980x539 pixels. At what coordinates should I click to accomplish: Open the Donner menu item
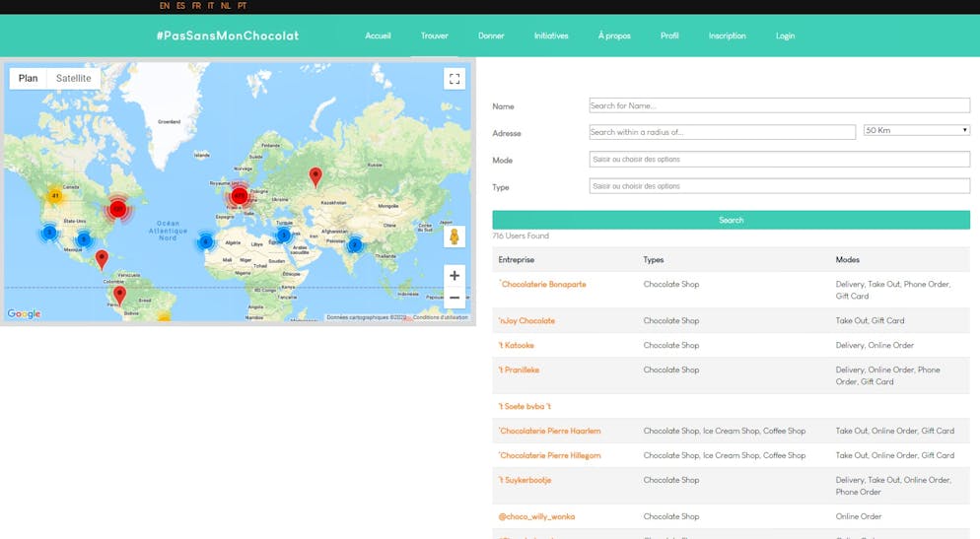[491, 35]
